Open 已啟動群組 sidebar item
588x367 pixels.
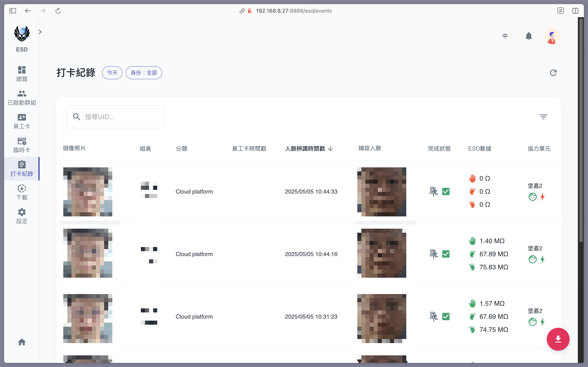[x=22, y=98]
